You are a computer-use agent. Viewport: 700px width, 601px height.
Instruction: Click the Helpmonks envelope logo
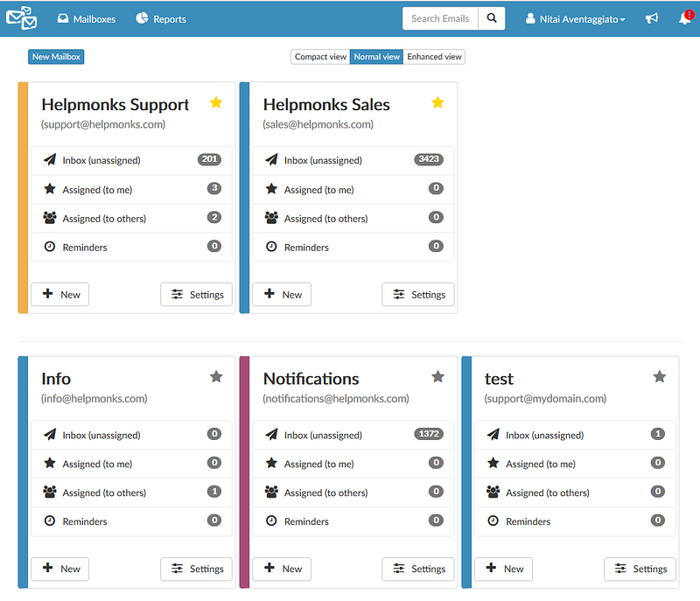[21, 18]
